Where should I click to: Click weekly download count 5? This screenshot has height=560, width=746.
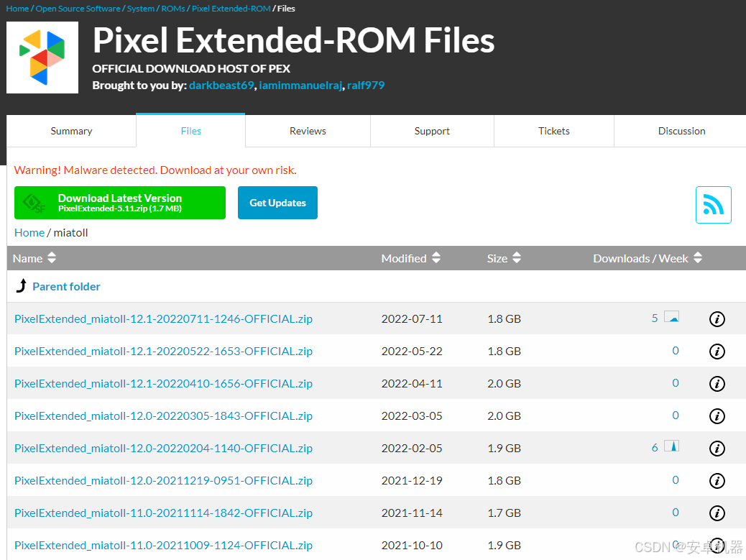(x=655, y=318)
